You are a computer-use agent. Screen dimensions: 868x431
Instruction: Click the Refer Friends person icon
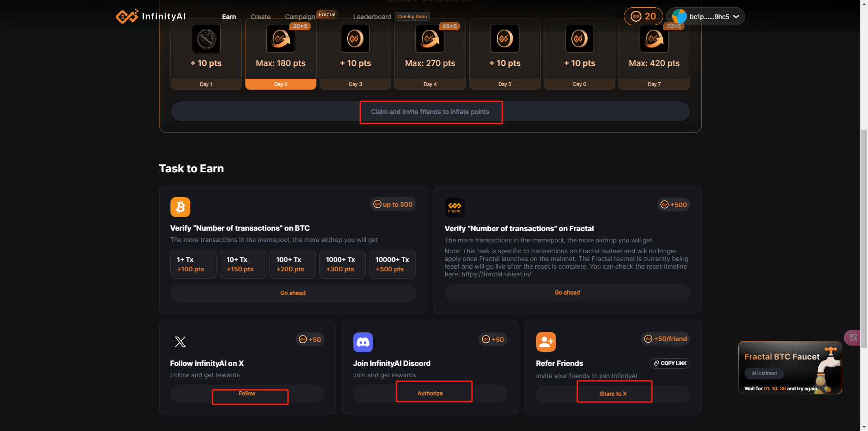coord(546,342)
